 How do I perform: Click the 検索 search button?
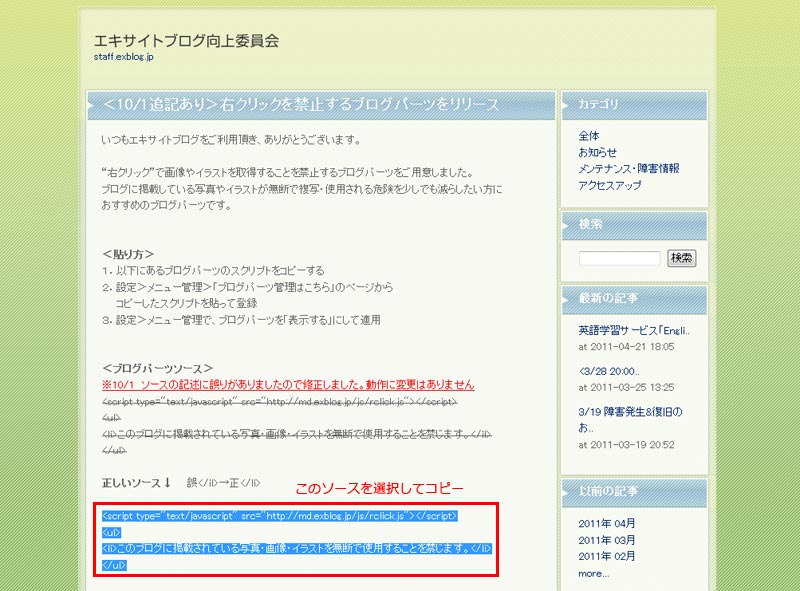coord(682,258)
